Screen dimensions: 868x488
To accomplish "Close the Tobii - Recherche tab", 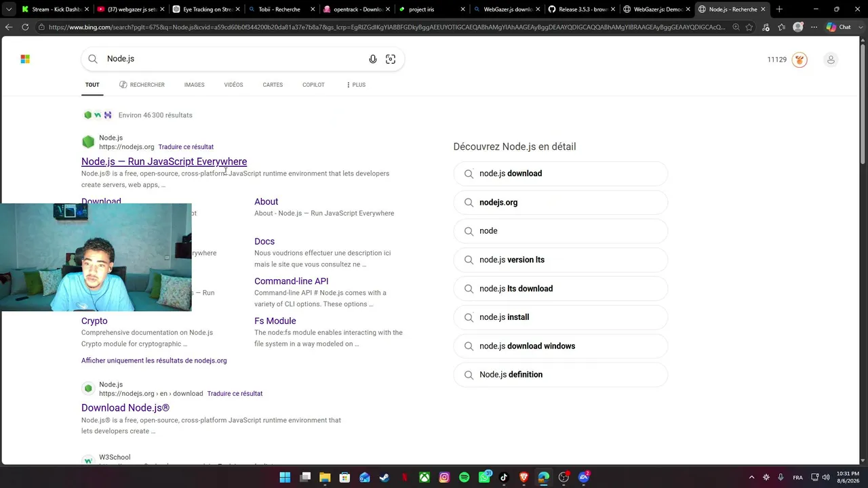I will point(313,9).
